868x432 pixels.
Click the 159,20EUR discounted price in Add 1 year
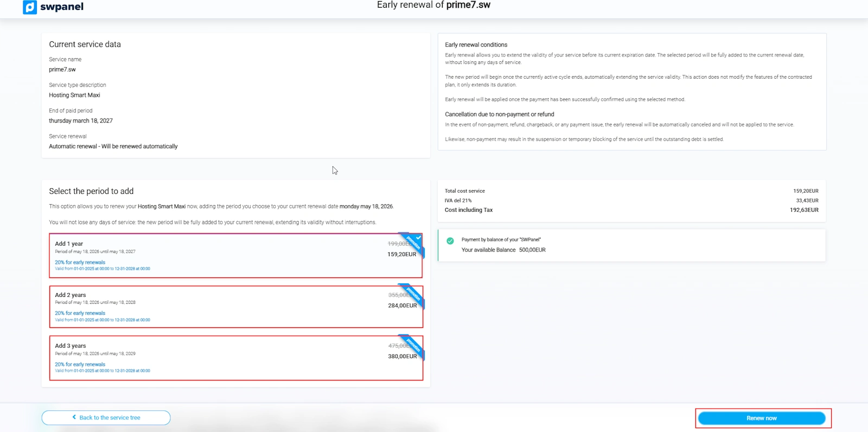[x=401, y=255]
